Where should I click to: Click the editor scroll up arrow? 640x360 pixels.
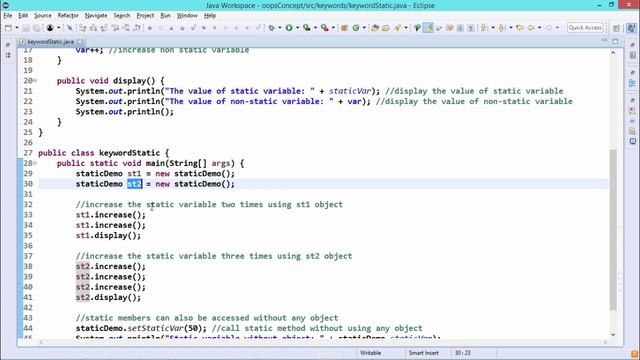pos(613,53)
